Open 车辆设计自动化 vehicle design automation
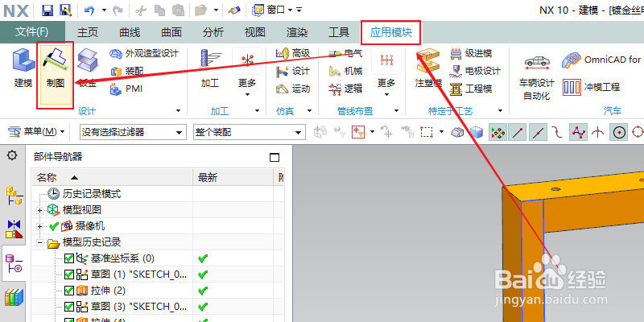Screen dimensions: 644x322 point(537,78)
